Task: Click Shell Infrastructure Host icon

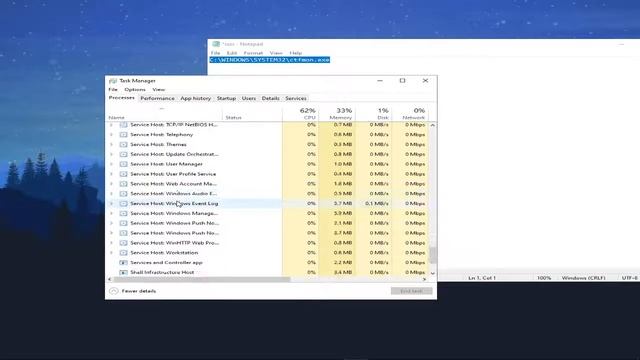Action: click(123, 272)
